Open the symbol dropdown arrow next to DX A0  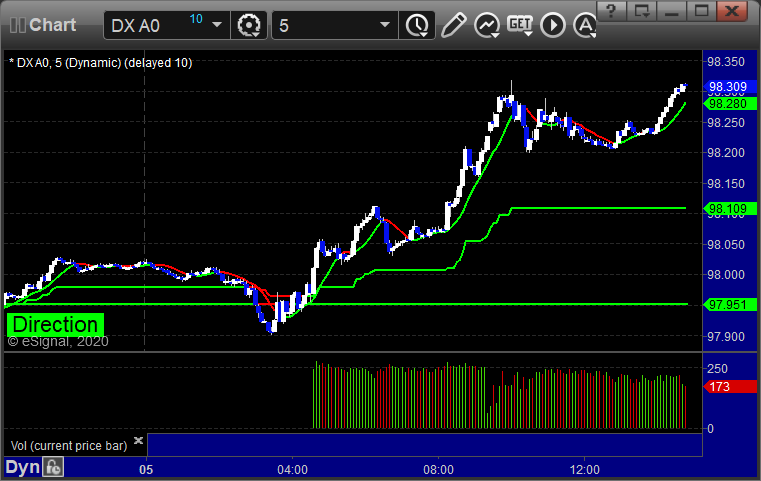pos(217,25)
